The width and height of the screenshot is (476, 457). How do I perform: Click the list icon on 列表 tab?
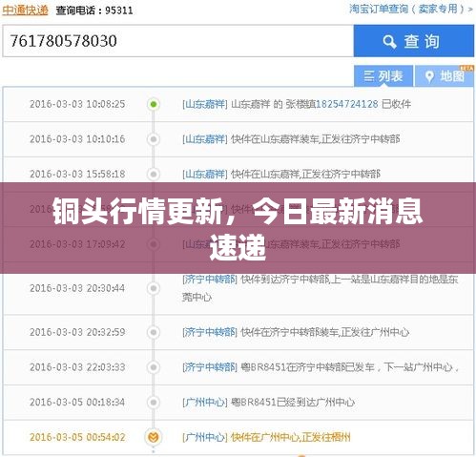pos(369,76)
